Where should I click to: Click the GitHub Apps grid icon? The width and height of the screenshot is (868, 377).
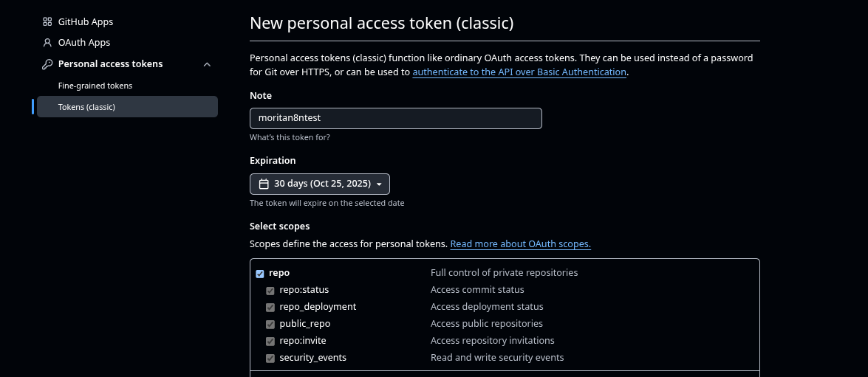pos(47,22)
